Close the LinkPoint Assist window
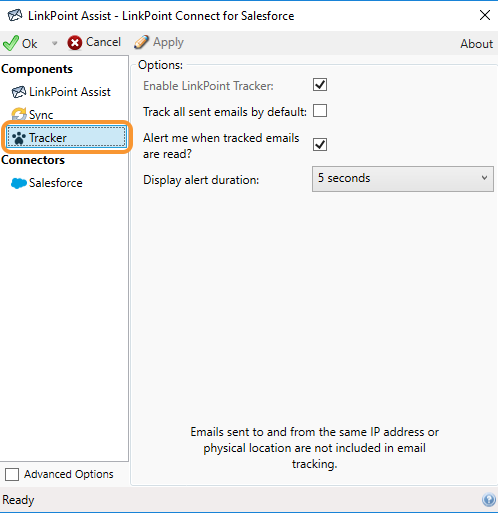 (485, 15)
